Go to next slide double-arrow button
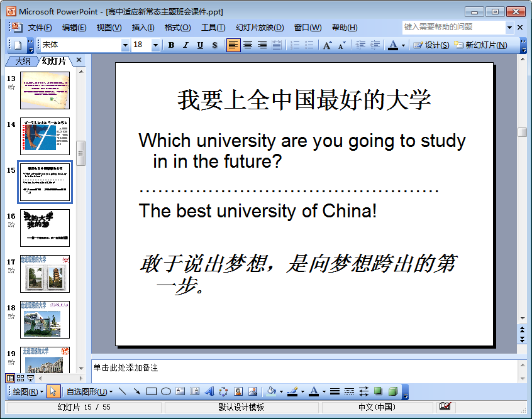The image size is (532, 419). (522, 339)
